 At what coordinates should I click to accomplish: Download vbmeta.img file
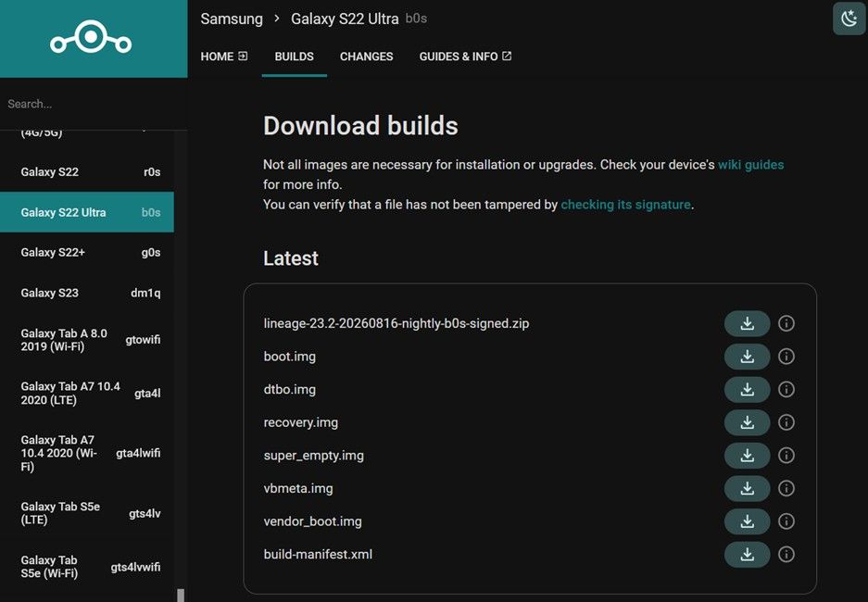747,489
